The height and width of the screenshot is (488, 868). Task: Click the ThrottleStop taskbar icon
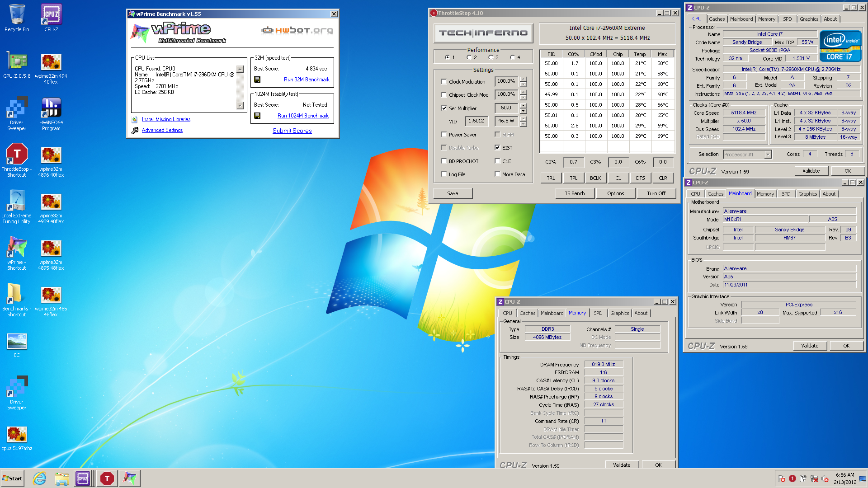click(x=107, y=479)
